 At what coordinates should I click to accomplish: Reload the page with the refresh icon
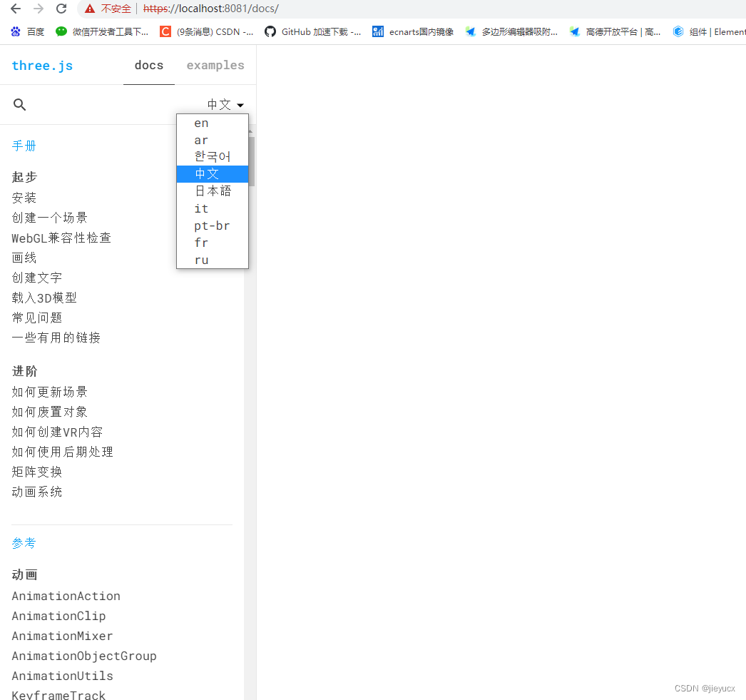pos(61,9)
